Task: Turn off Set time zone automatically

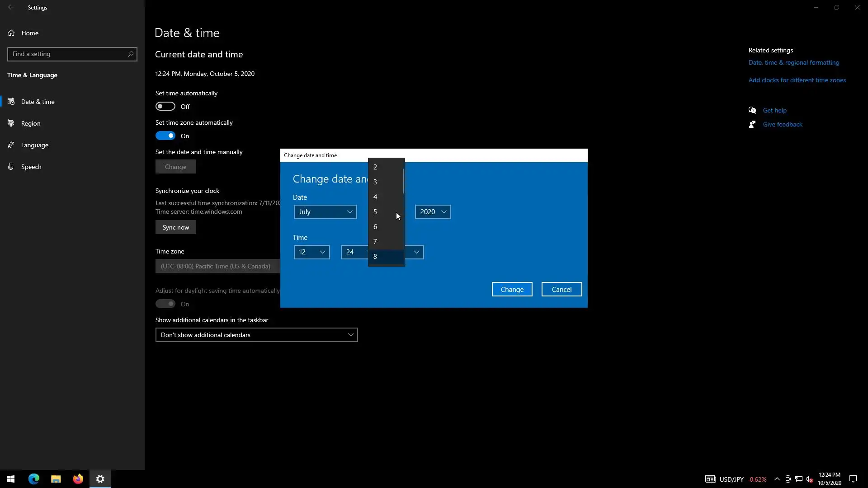Action: [165, 136]
